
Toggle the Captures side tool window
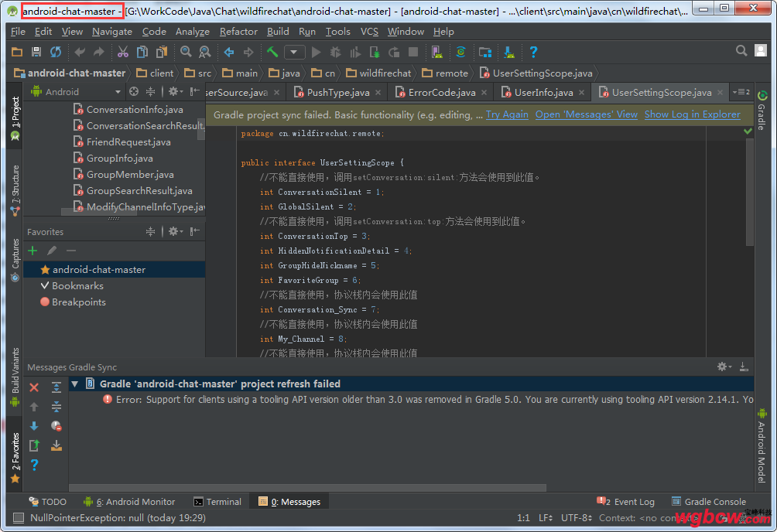(15, 261)
